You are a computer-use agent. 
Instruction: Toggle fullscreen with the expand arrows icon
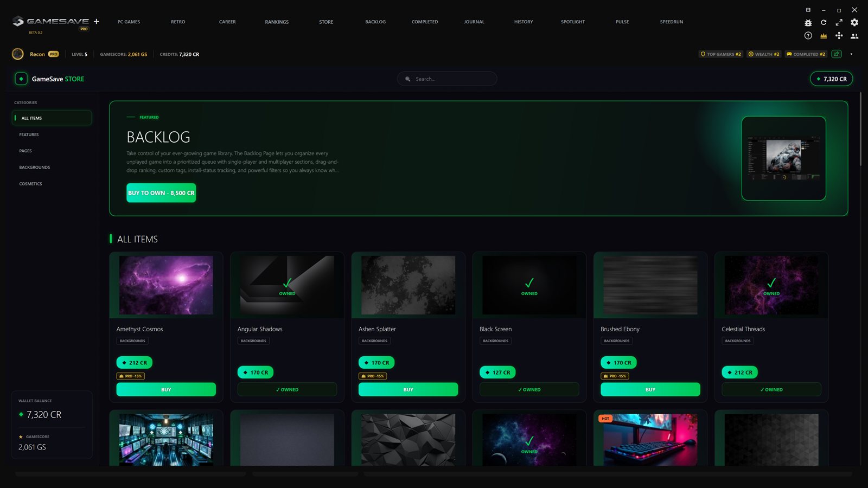coord(839,23)
